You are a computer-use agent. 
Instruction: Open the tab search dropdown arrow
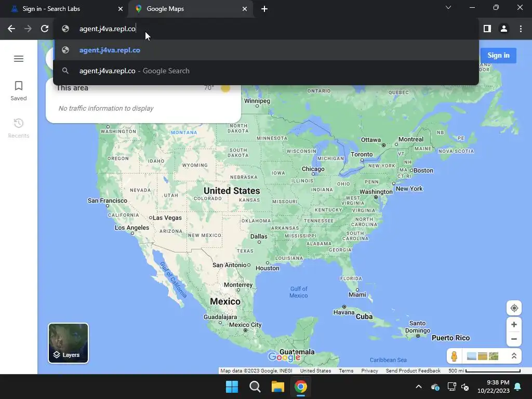(448, 7)
